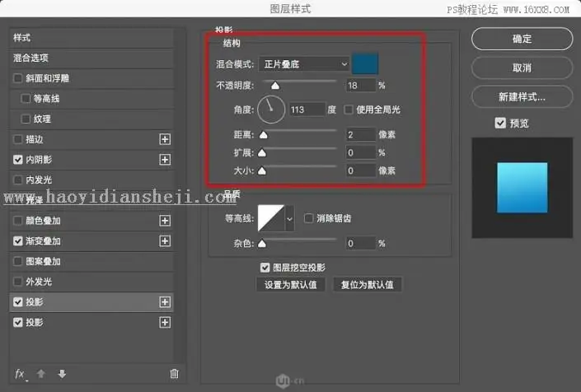Click the 等高线 contour thumbnail
Image resolution: width=581 pixels, height=392 pixels.
click(271, 218)
